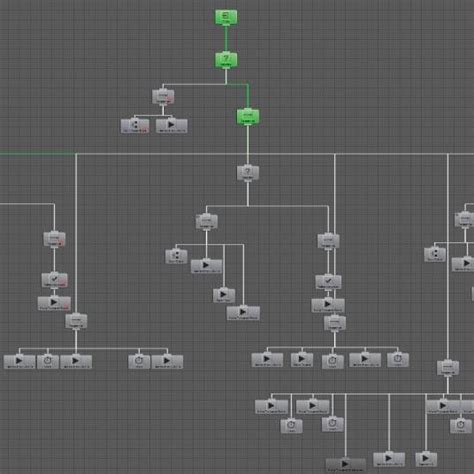This screenshot has width=474, height=474.
Task: Select first stopwatch node in center-right five-node row
Action: tap(333, 361)
